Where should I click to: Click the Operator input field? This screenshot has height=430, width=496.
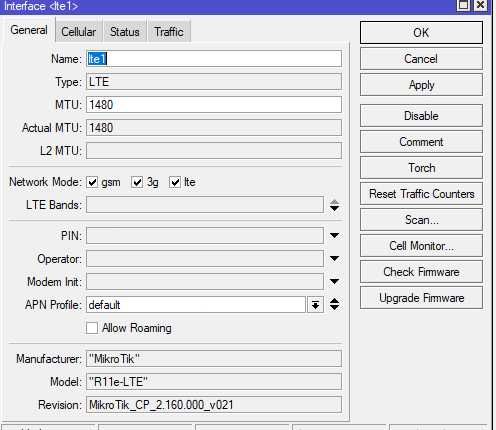[205, 259]
